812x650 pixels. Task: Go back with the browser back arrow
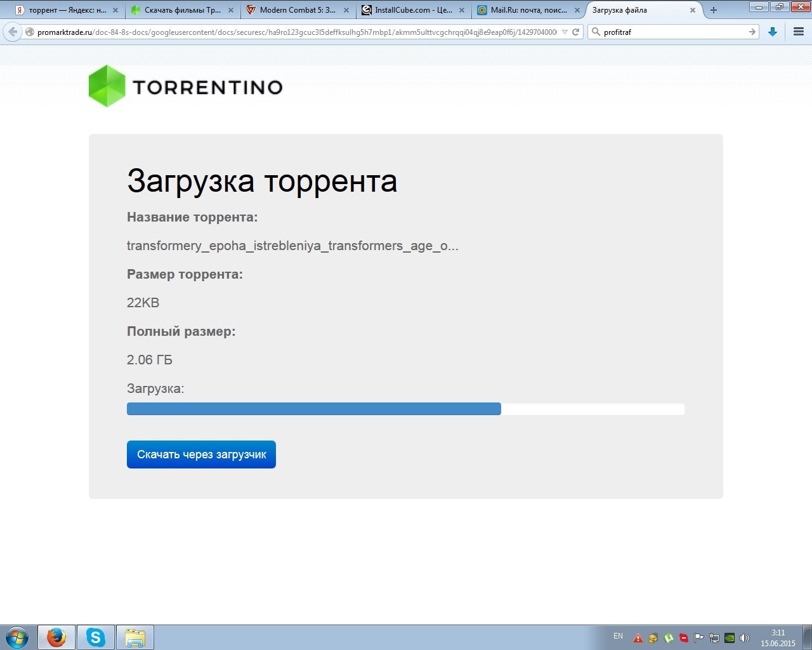click(x=13, y=32)
